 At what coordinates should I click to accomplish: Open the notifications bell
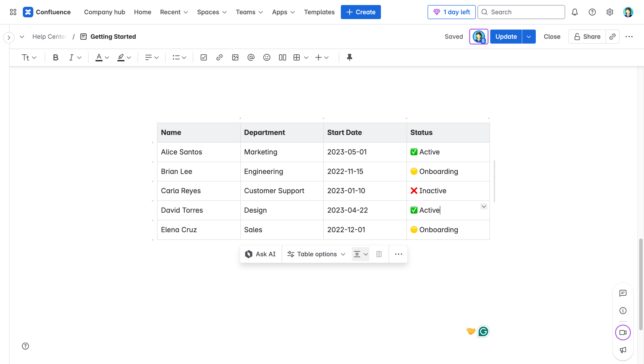[575, 12]
